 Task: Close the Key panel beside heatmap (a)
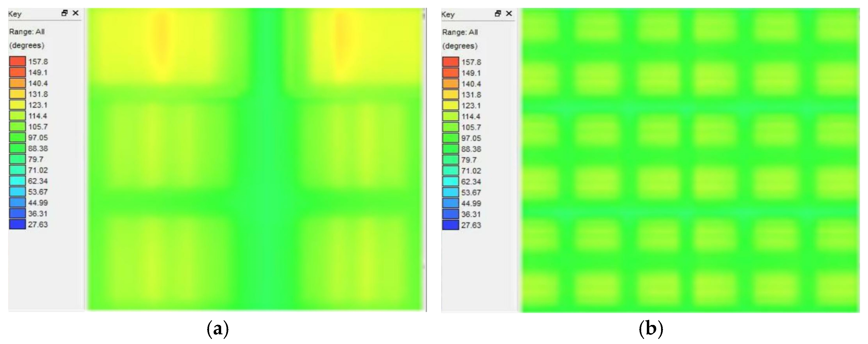tap(76, 13)
